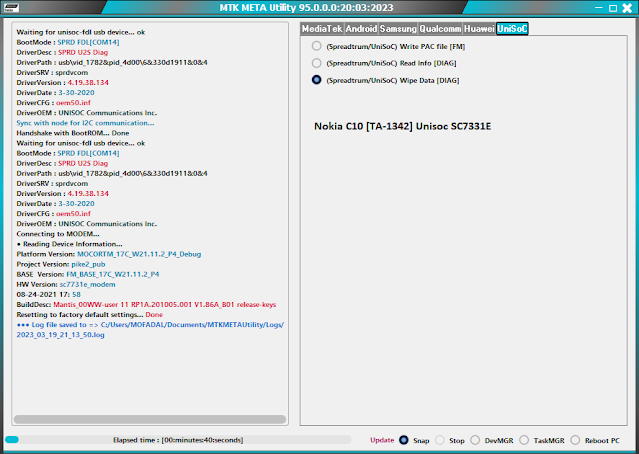Click 'Handshake with BootROM... Done' line
The image size is (639, 454).
pos(73,133)
